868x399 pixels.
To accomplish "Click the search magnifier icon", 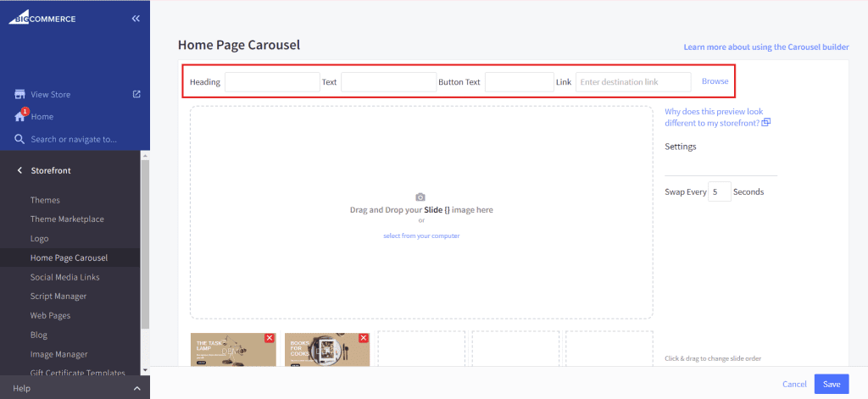I will pyautogui.click(x=20, y=139).
